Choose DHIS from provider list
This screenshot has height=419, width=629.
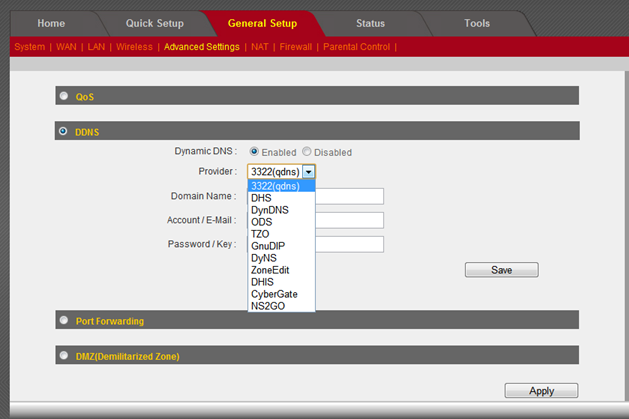(281, 282)
